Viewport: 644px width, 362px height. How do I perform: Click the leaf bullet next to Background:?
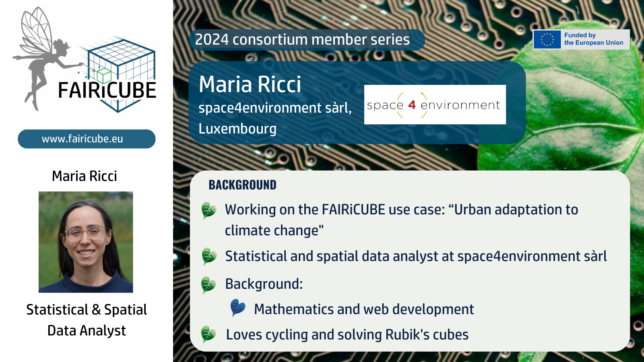(x=209, y=284)
